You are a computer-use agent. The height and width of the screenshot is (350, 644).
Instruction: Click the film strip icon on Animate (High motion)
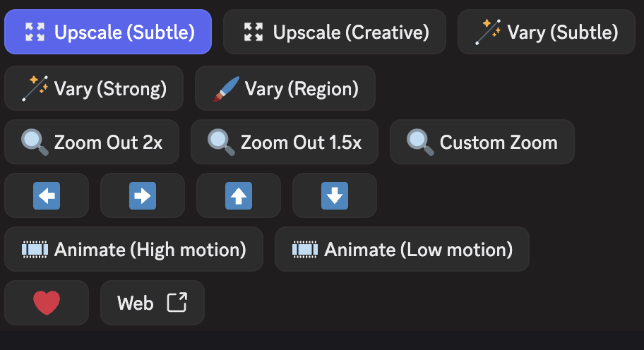(35, 249)
